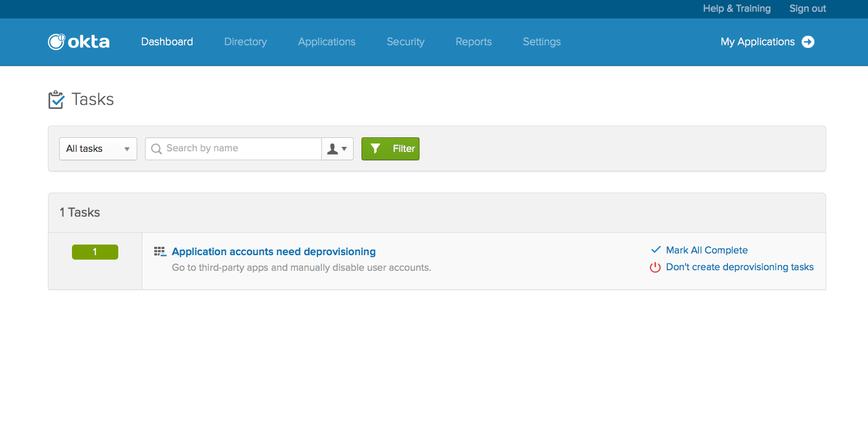Click the Okta logo icon

coord(56,42)
